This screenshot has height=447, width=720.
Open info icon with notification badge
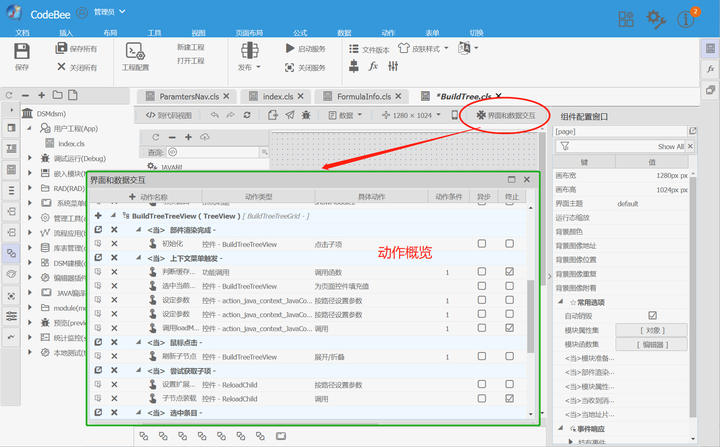(x=686, y=19)
